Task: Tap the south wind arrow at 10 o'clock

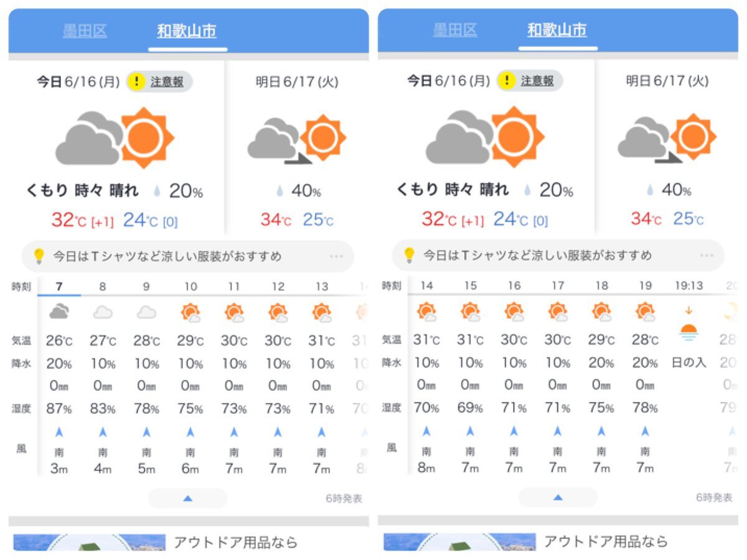Action: coord(190,432)
